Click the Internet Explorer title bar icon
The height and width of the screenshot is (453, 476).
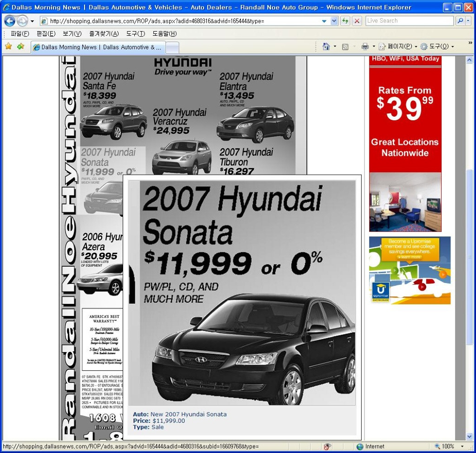tap(6, 7)
